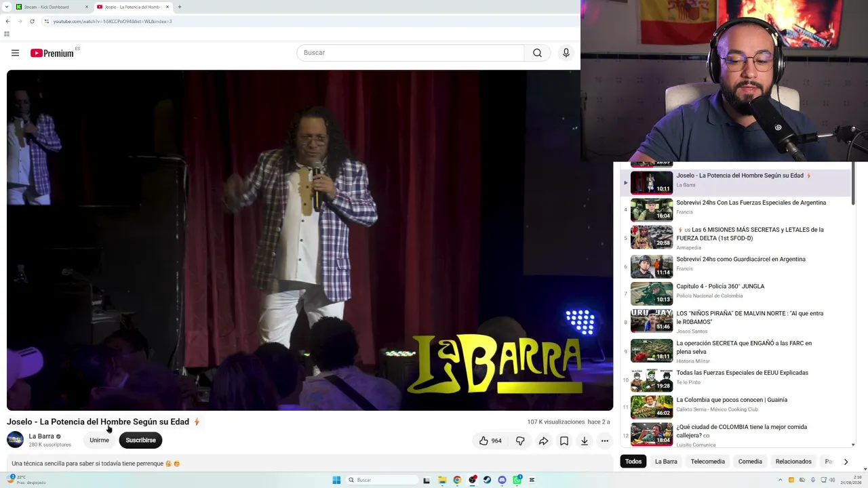Click the Windows taskbar search box

coord(381,480)
